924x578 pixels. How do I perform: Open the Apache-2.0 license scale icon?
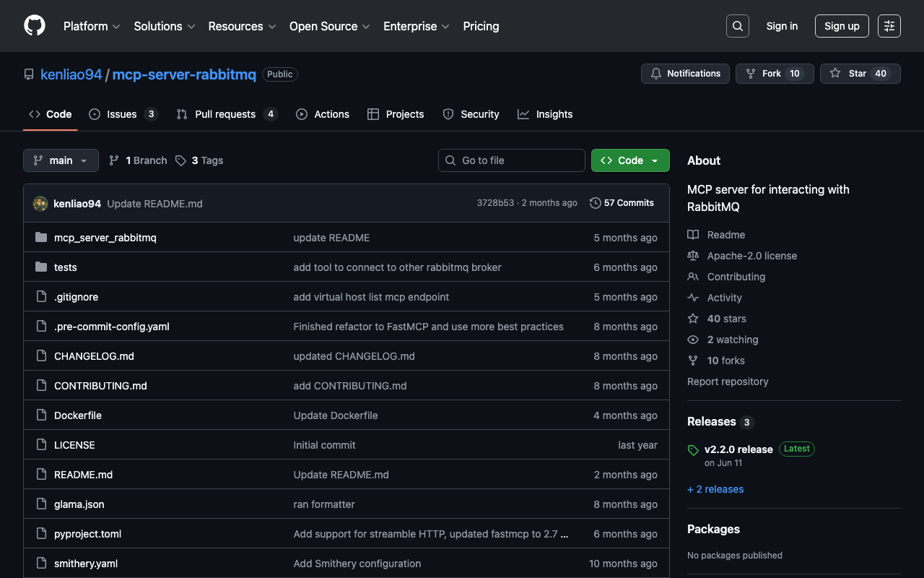693,256
